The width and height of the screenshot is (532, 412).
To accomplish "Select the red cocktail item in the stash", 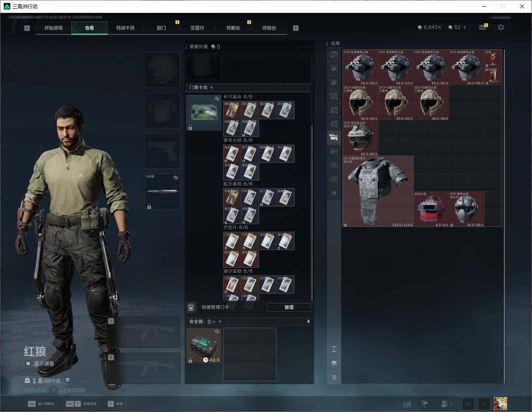I will coord(493,59).
